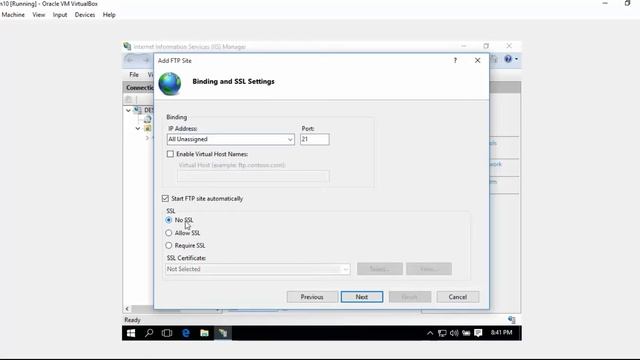Collapse the Sites node expander
Image resolution: width=640 pixels, height=360 pixels.
[138, 128]
